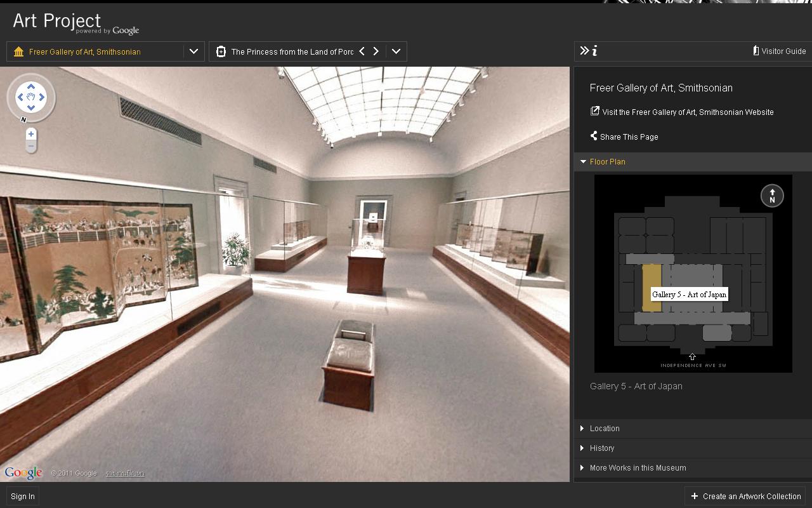812x508 pixels.
Task: Click the Gallery 5 - Art of Japan tooltip
Action: 689,294
